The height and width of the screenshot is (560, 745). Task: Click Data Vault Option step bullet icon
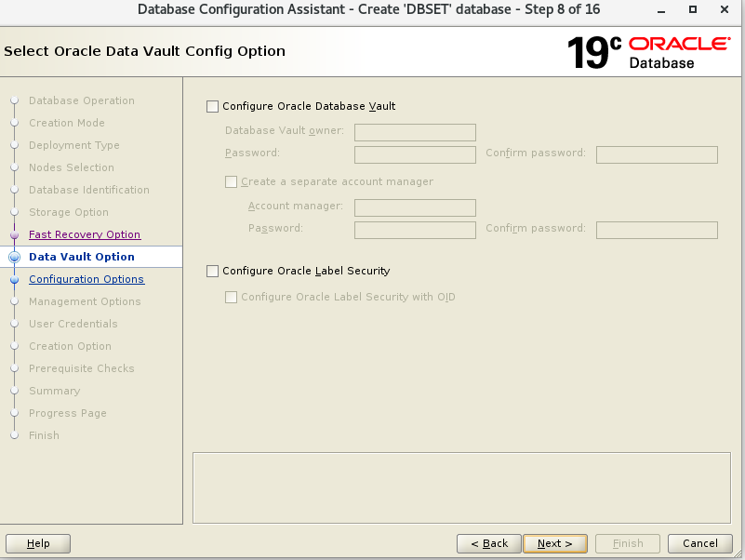[x=15, y=257]
